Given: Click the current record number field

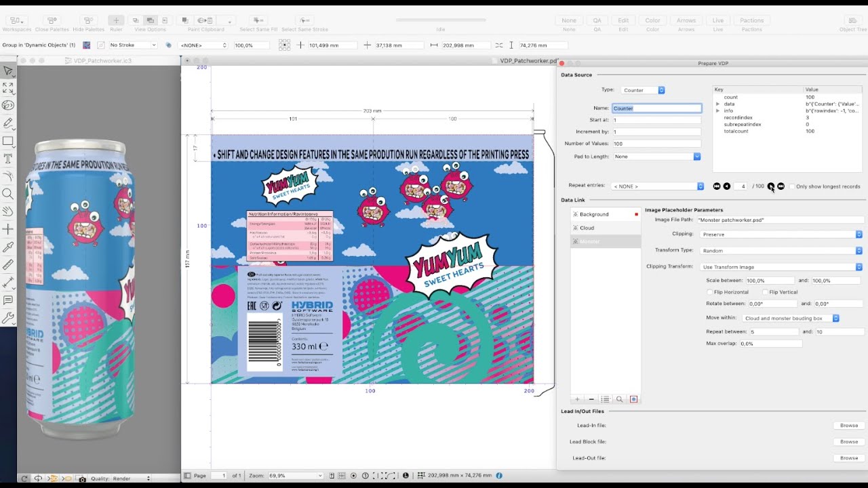Looking at the screenshot, I should [741, 186].
